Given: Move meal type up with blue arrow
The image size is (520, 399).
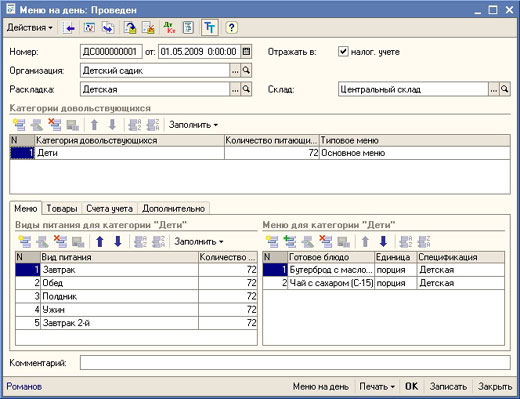Looking at the screenshot, I should (100, 241).
